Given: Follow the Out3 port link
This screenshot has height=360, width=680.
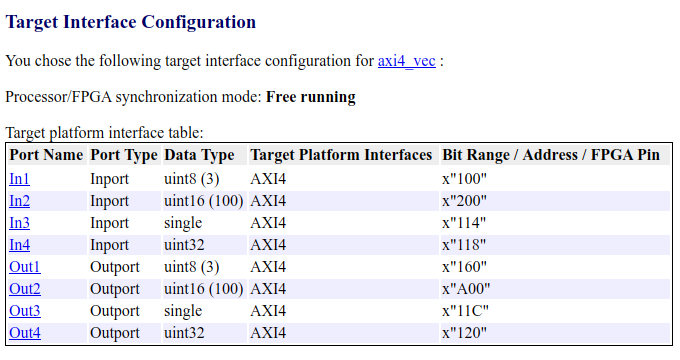Looking at the screenshot, I should (x=25, y=311).
